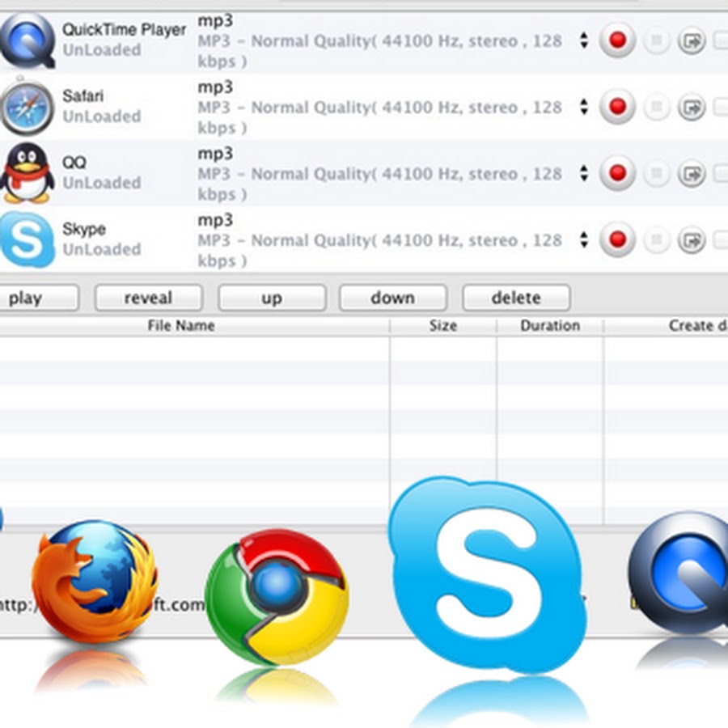Click the MP3 Normal Quality description for Skype
Viewport: 728px width, 728px height.
380,251
